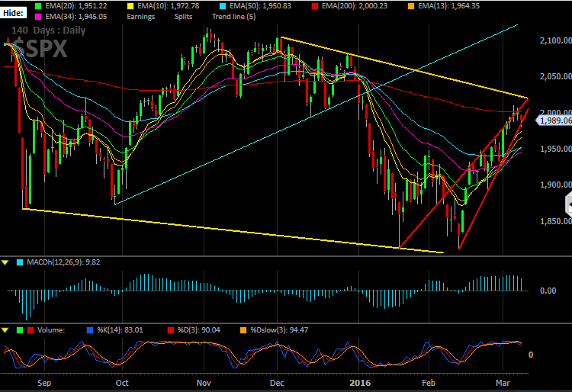Click the current price tag 1,989.06
Screen dimensions: 572x392
[554, 120]
